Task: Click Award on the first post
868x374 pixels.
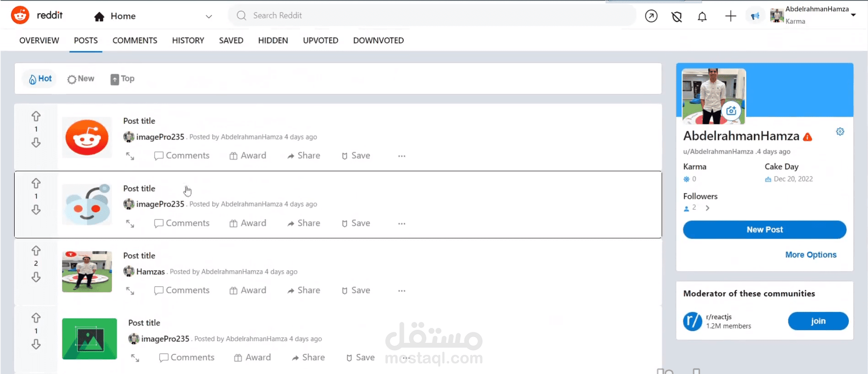Action: pyautogui.click(x=247, y=155)
